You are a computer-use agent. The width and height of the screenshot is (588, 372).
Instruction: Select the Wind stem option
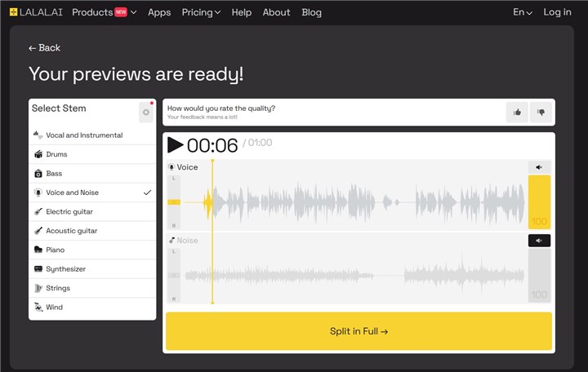click(92, 307)
